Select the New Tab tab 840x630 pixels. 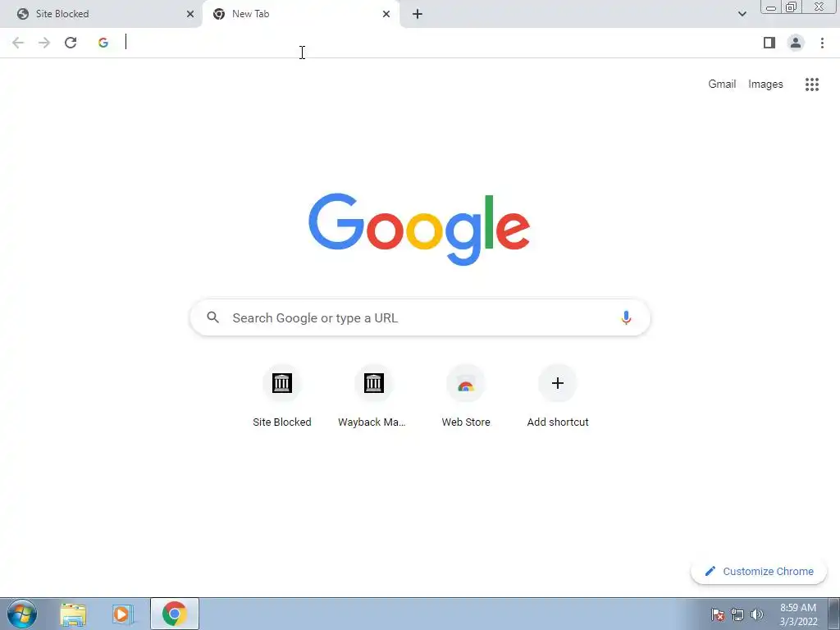[301, 14]
